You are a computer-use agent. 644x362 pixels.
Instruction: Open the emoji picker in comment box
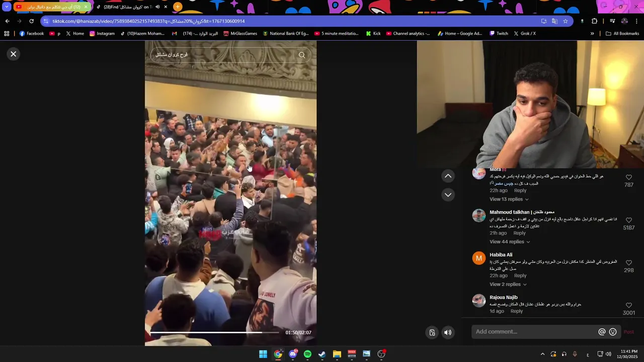613,332
